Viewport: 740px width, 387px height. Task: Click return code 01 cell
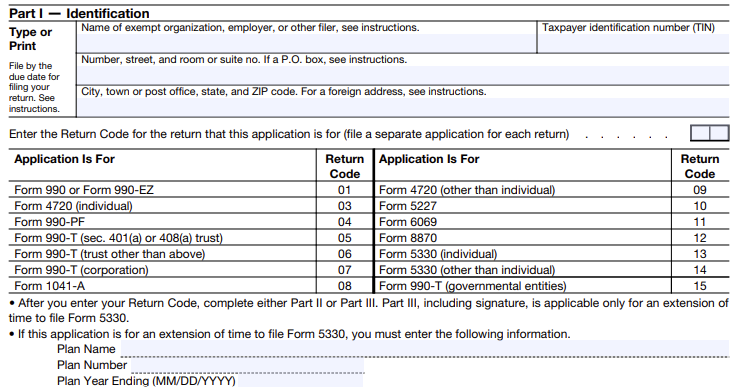pyautogui.click(x=345, y=190)
